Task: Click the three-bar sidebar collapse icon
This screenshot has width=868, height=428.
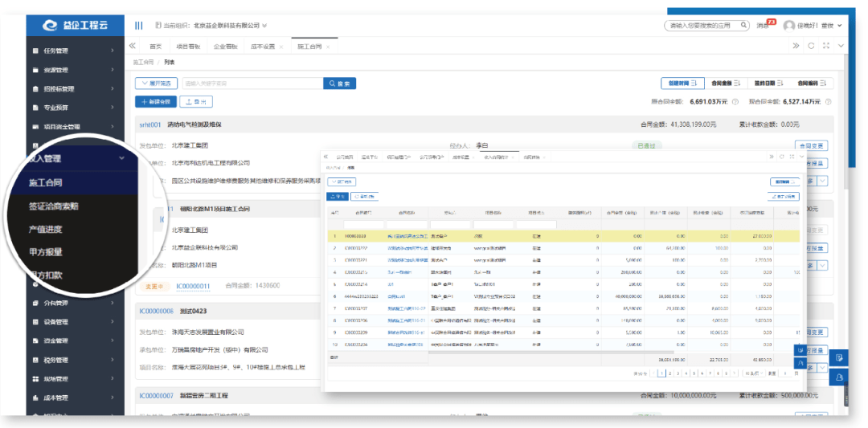Action: (x=139, y=26)
